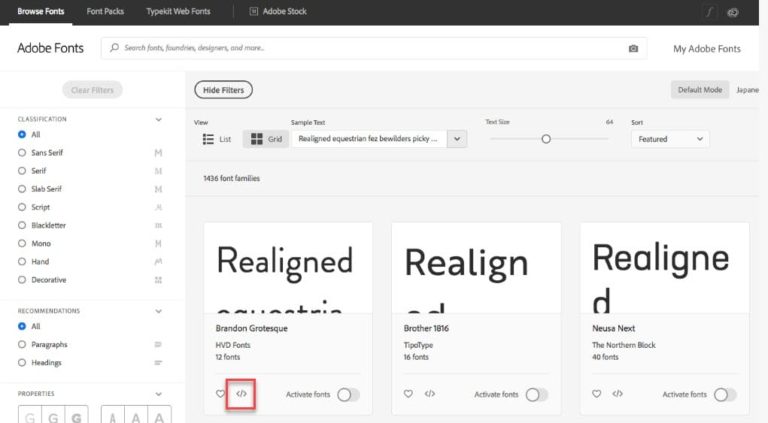
Task: Open the Font Packs tab
Action: 105,11
